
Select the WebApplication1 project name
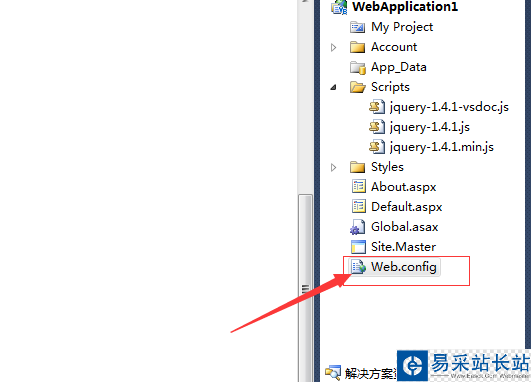[405, 7]
